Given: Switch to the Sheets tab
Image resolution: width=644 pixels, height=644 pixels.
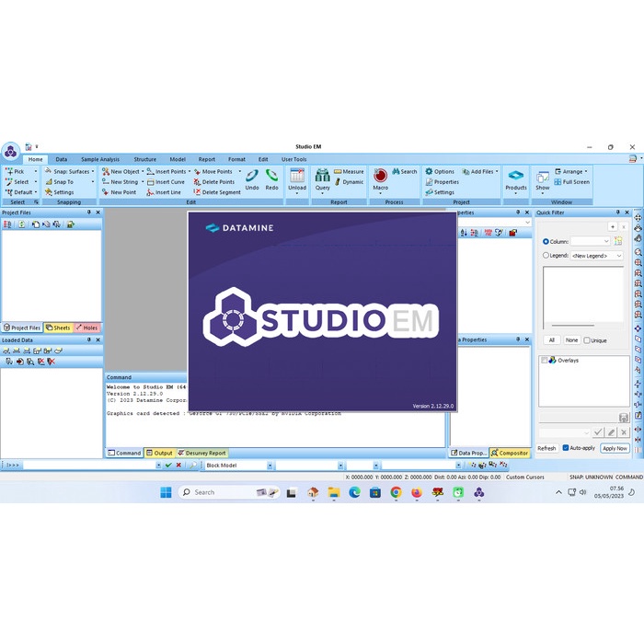Looking at the screenshot, I should 58,328.
